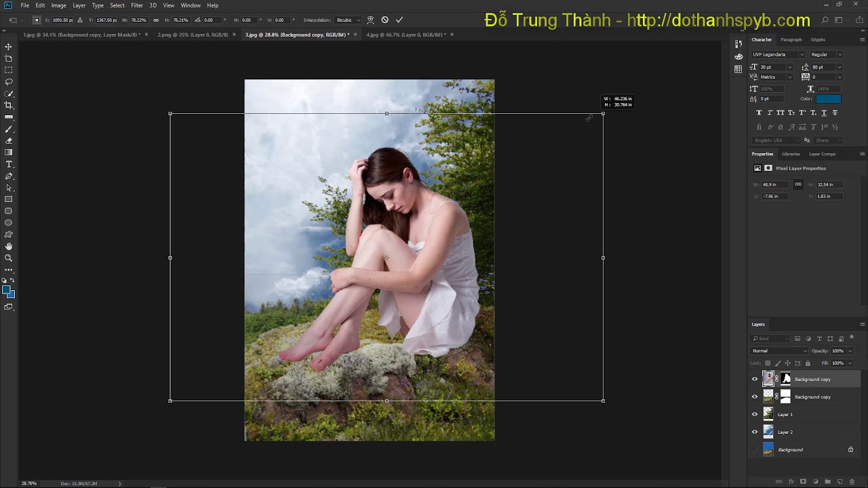Open the Normal blend mode dropdown
Screen dimensions: 868x488
[x=779, y=350]
